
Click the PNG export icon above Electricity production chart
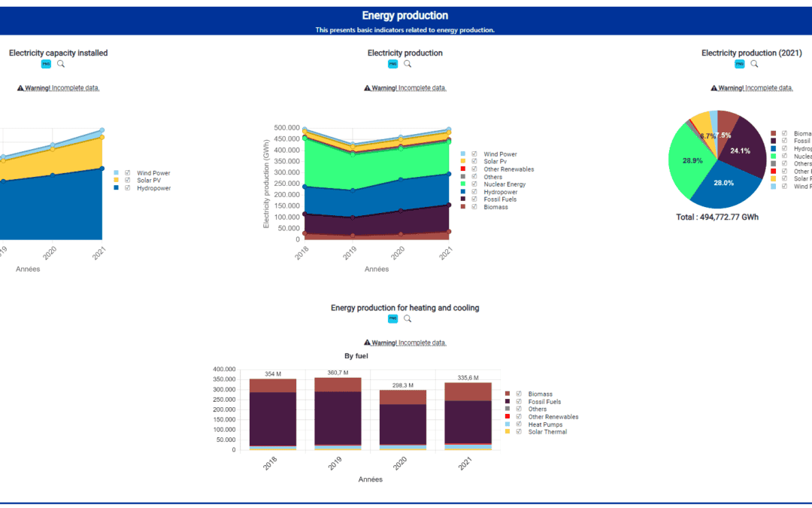click(x=392, y=64)
